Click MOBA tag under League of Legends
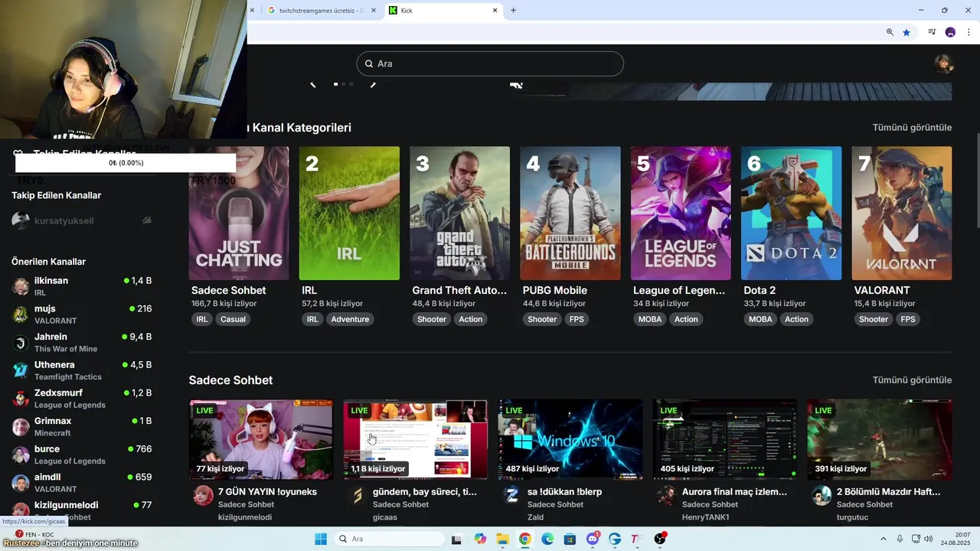Viewport: 980px width, 551px height. pos(650,319)
